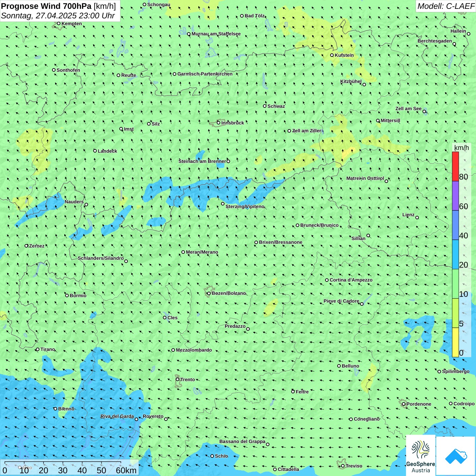Click the Zernez label
This screenshot has height=476, width=476.
pos(36,246)
